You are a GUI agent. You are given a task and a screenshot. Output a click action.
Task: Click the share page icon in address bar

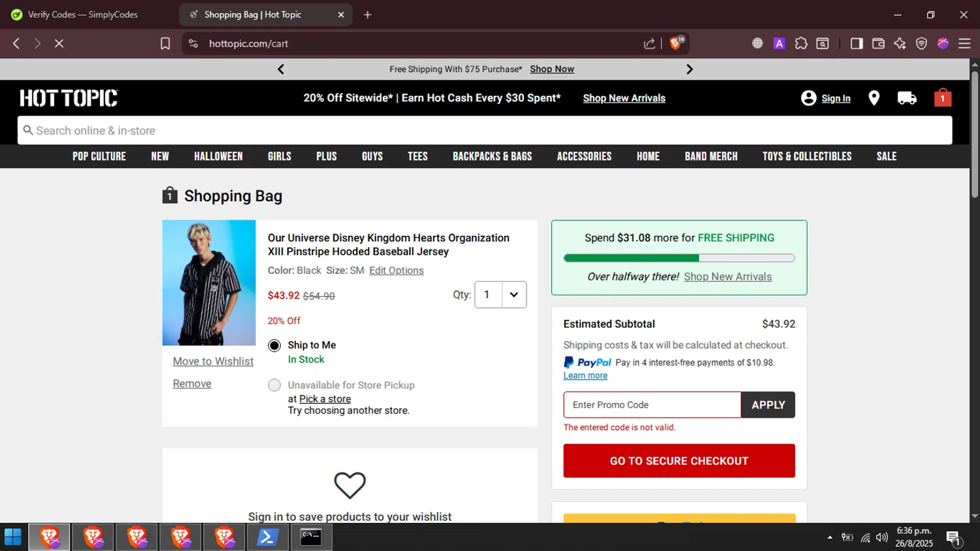pyautogui.click(x=649, y=43)
